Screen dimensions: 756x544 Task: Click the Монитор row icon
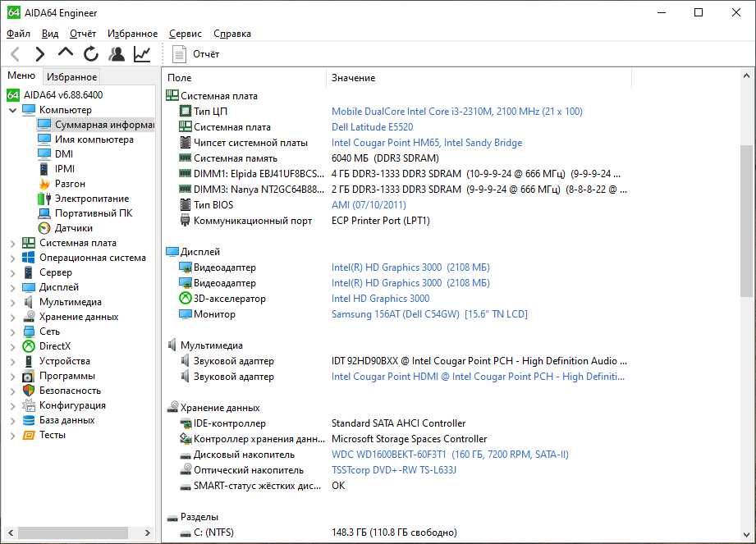point(186,314)
